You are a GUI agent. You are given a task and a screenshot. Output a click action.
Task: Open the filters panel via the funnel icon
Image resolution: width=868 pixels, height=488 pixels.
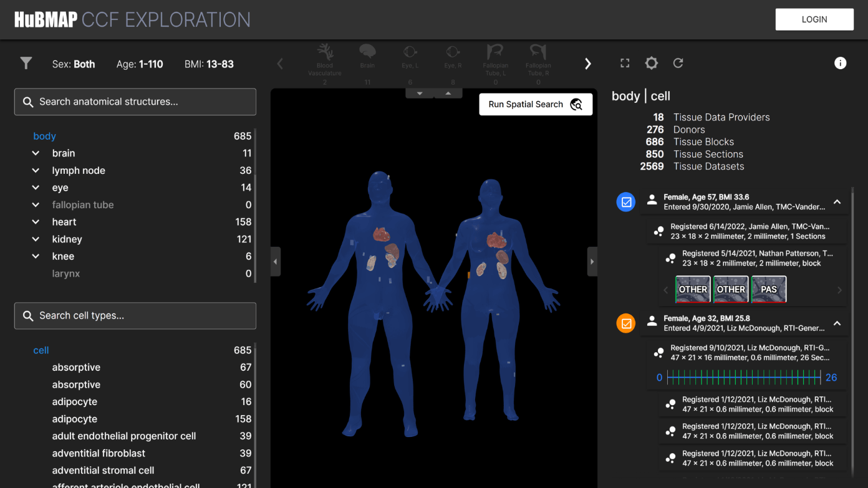tap(26, 63)
